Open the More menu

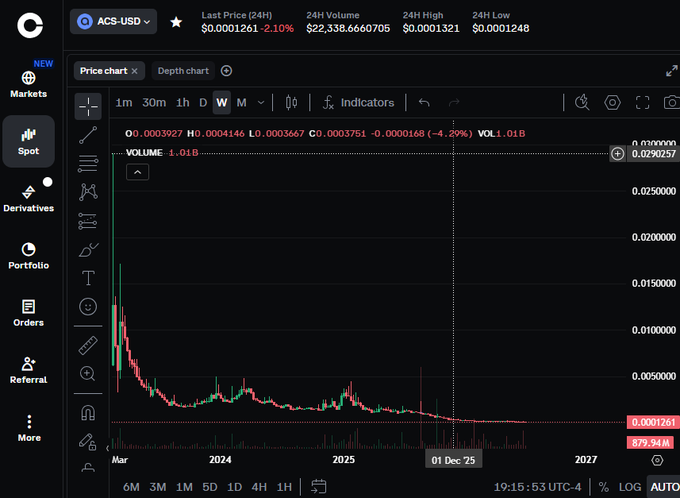coord(29,428)
